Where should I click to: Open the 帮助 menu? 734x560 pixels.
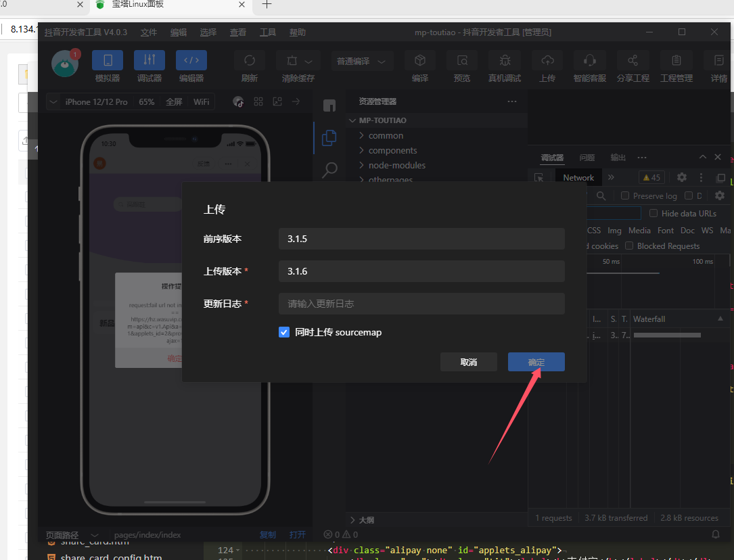(x=297, y=32)
